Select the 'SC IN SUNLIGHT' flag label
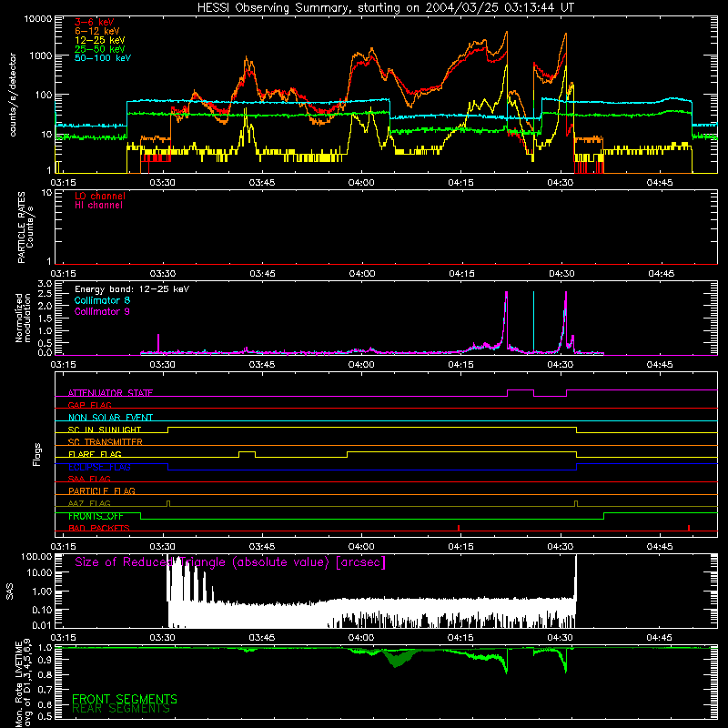This screenshot has height=728, width=728. [x=105, y=430]
